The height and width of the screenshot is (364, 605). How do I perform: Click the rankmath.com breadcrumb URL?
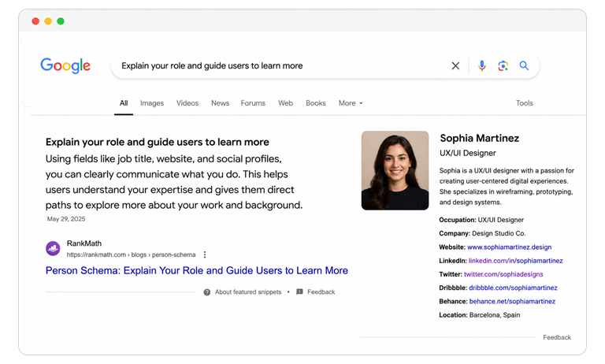132,254
